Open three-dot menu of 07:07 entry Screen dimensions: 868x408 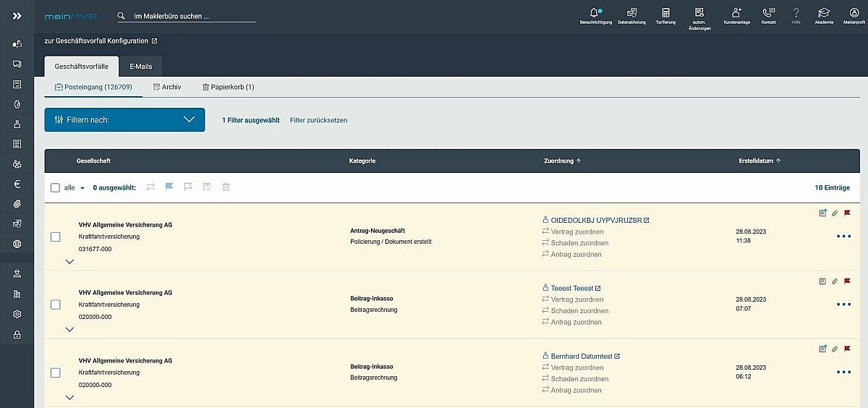843,305
